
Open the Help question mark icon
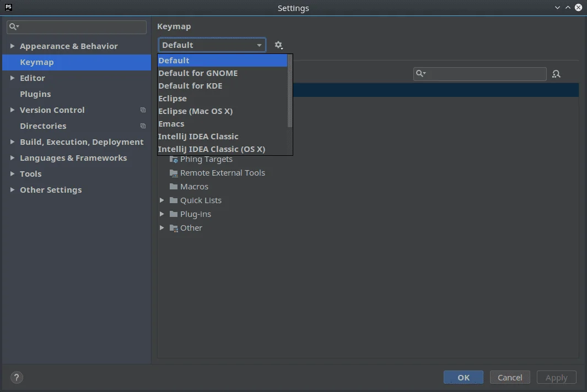point(16,377)
